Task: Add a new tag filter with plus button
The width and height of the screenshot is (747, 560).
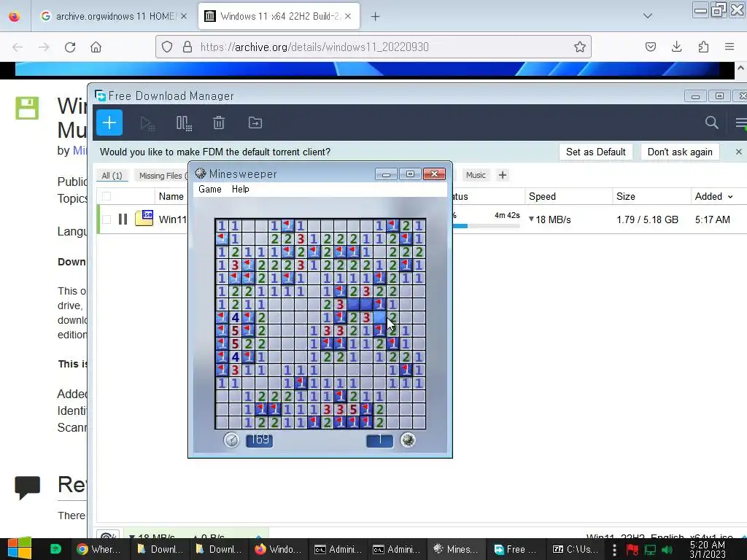Action: coord(503,175)
